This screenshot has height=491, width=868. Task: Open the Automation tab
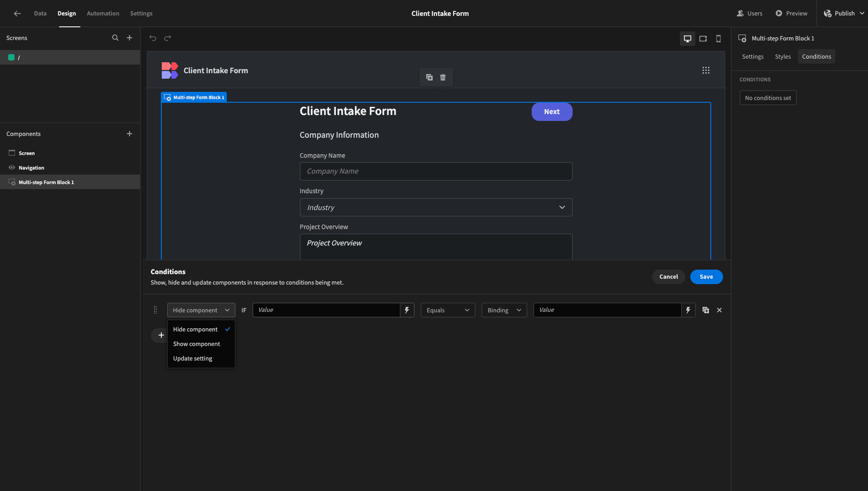(103, 14)
